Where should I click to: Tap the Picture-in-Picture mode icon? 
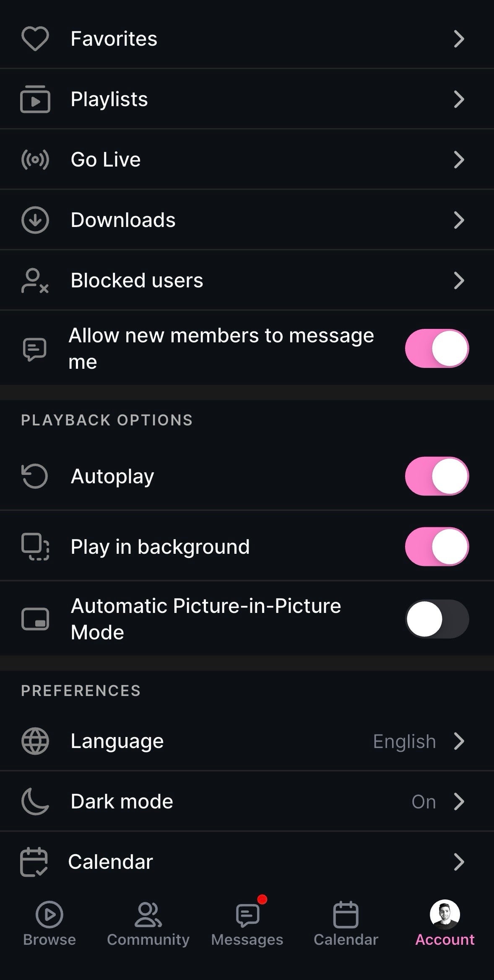35,619
